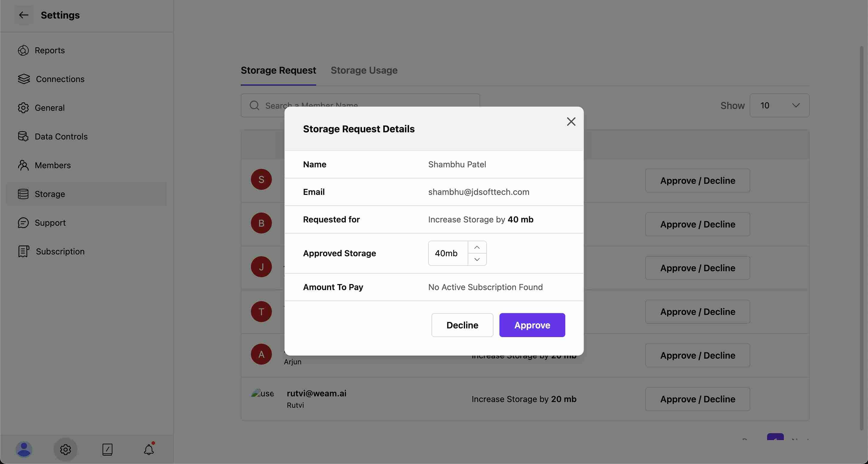Close the Storage Request Details dialog
Screen dimensions: 868x464
pos(571,122)
